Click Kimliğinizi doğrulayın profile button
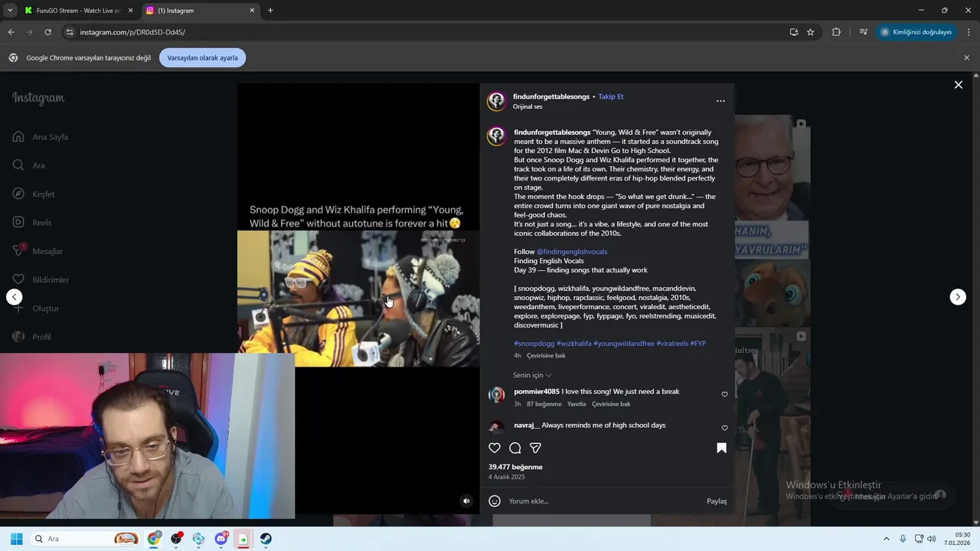Screen dimensions: 980x551 (916, 32)
